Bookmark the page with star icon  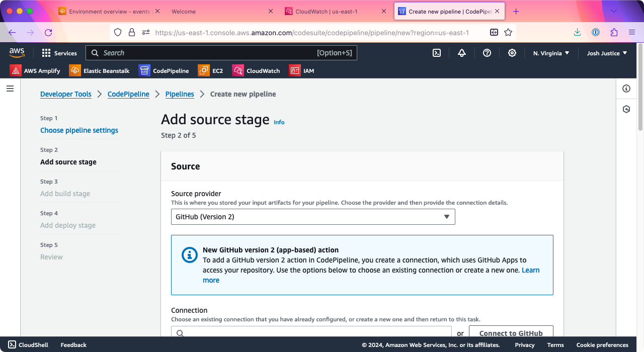point(508,32)
